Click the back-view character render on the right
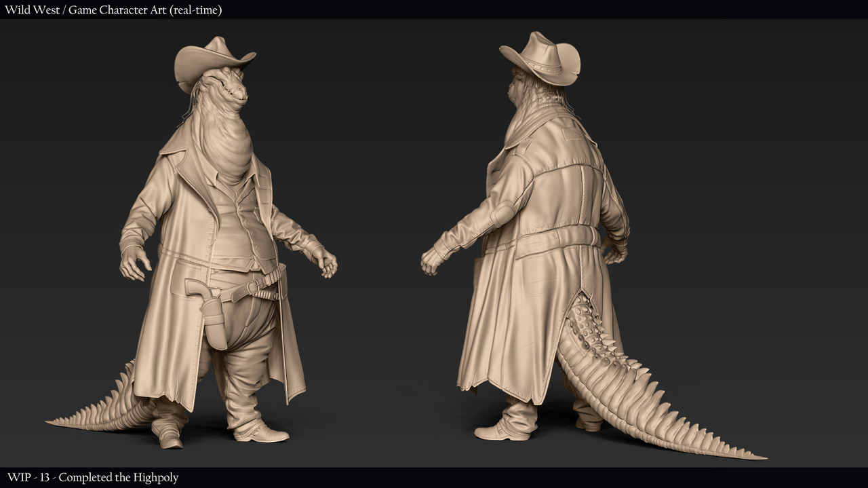 pos(593,245)
